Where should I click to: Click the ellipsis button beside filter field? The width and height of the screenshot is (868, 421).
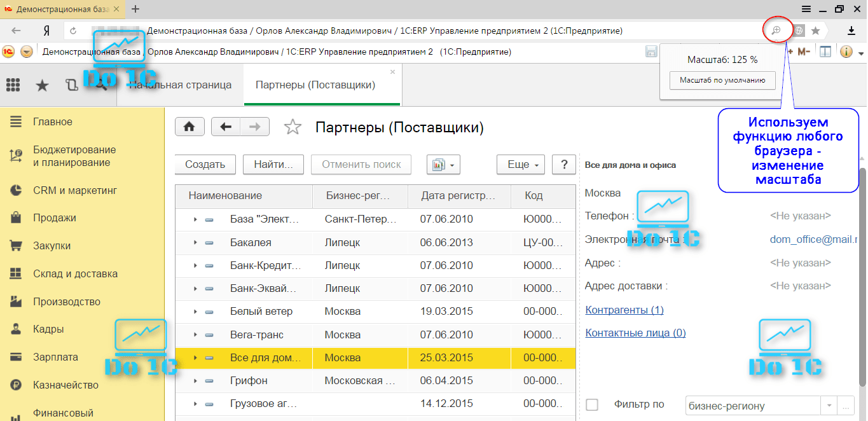point(845,405)
